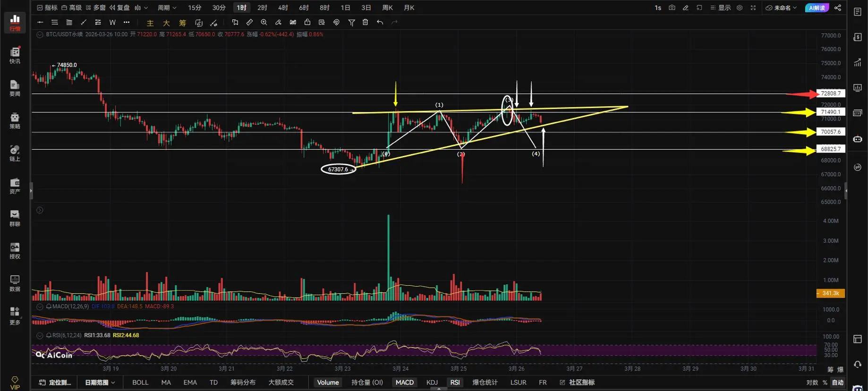
Task: Take a chart screenshot with camera icon
Action: pyautogui.click(x=672, y=8)
